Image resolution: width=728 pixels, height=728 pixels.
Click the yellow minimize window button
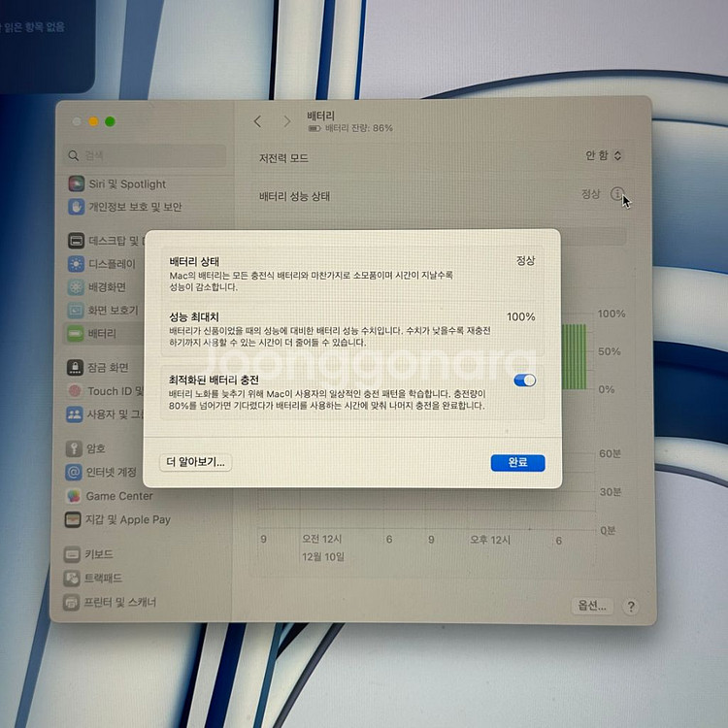93,121
